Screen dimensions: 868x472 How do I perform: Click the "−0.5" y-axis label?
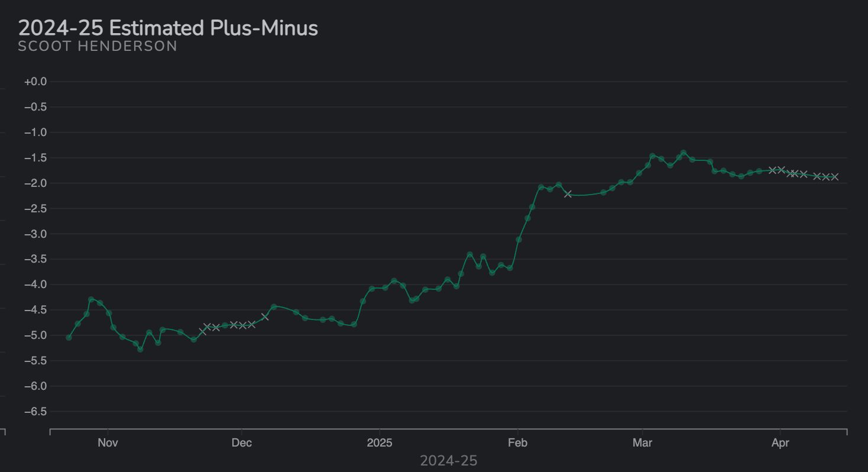(35, 107)
